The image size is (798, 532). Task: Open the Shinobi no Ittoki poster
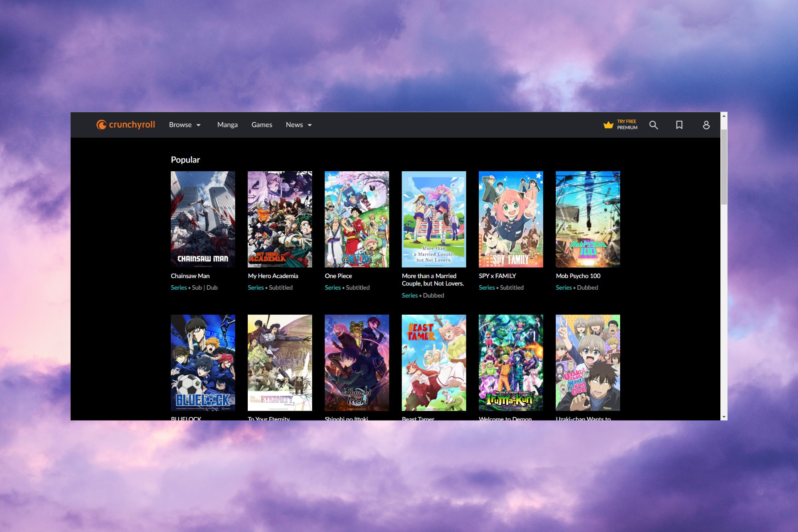(357, 362)
